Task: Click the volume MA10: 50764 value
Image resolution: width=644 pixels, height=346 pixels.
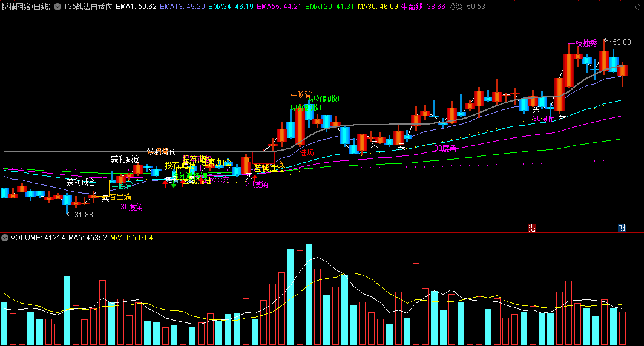Action: (131, 238)
